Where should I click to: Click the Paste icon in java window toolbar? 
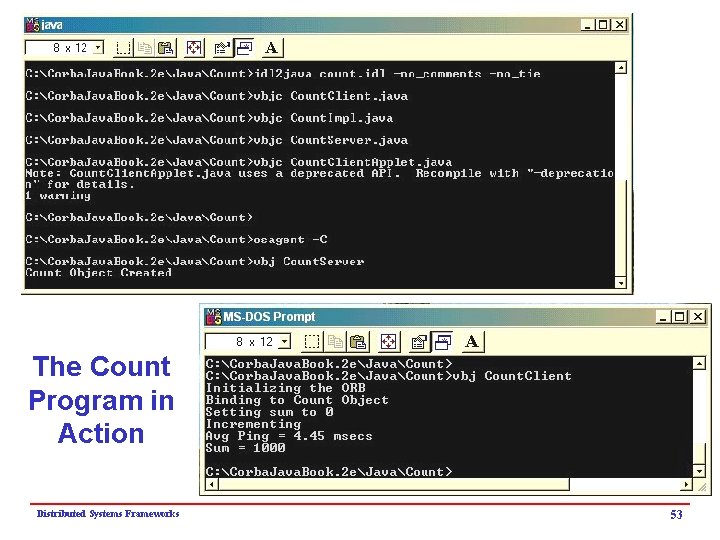click(166, 48)
